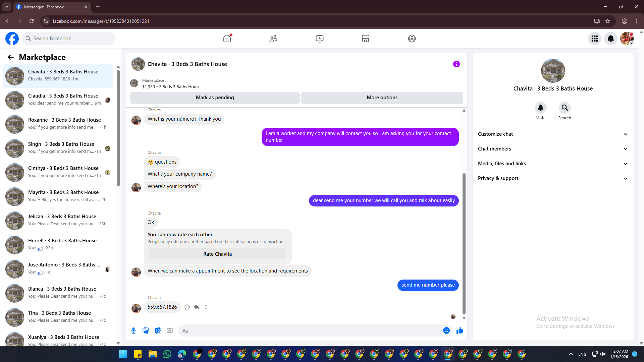Attach a photo using image icon

click(x=146, y=330)
